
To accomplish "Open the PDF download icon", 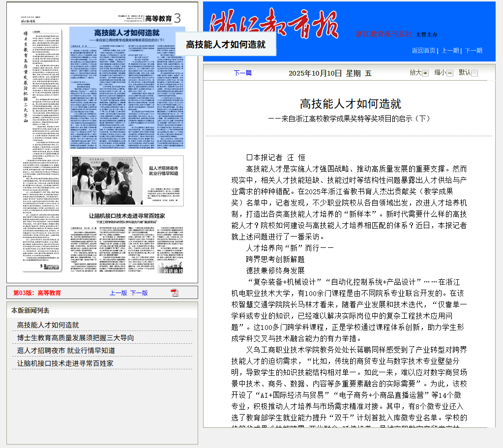I will coord(174,293).
